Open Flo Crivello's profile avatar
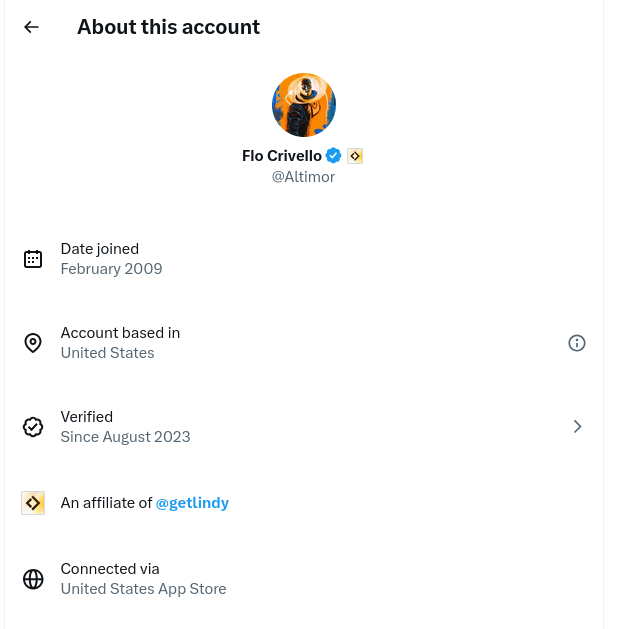The image size is (624, 629). (304, 105)
